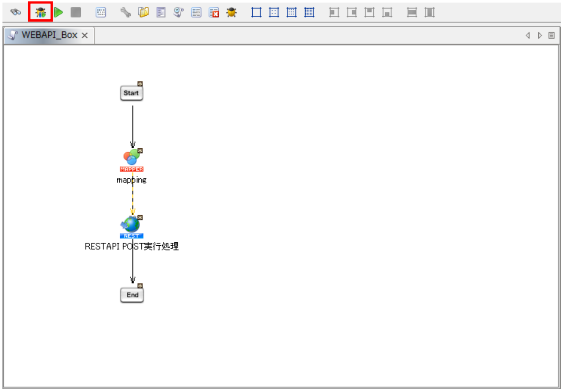Click the last gray toolbar icon

430,13
